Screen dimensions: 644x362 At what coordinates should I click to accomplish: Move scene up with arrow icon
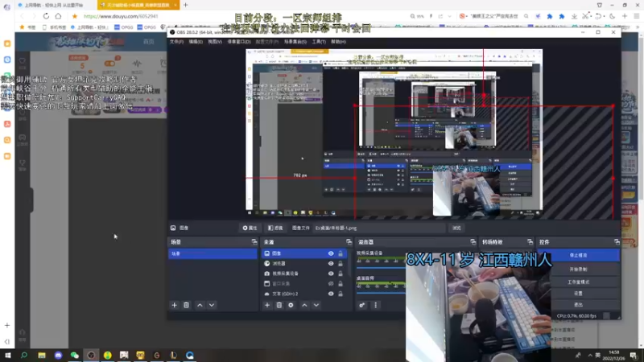point(200,306)
